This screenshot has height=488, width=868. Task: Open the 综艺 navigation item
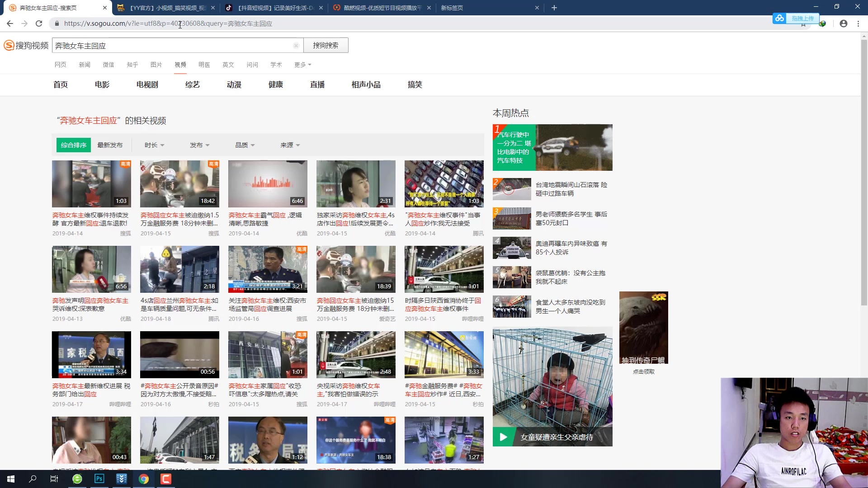tap(193, 84)
